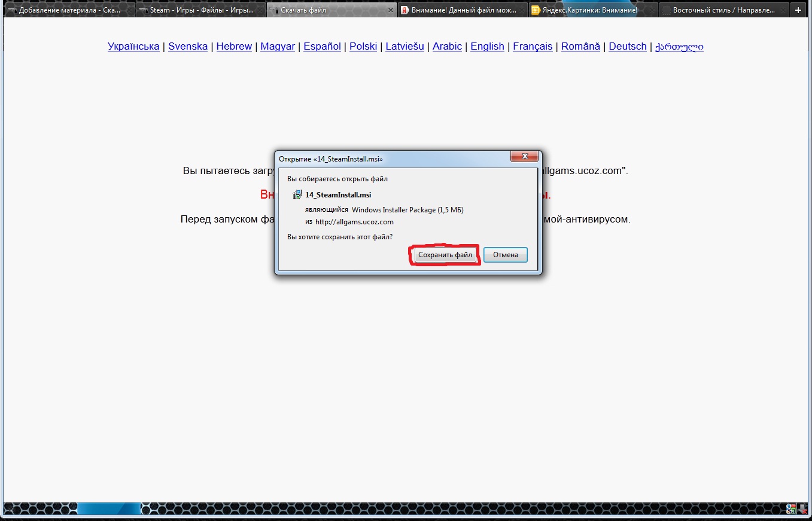Click the Отмена button in dialog
This screenshot has height=521, width=812.
click(x=506, y=255)
